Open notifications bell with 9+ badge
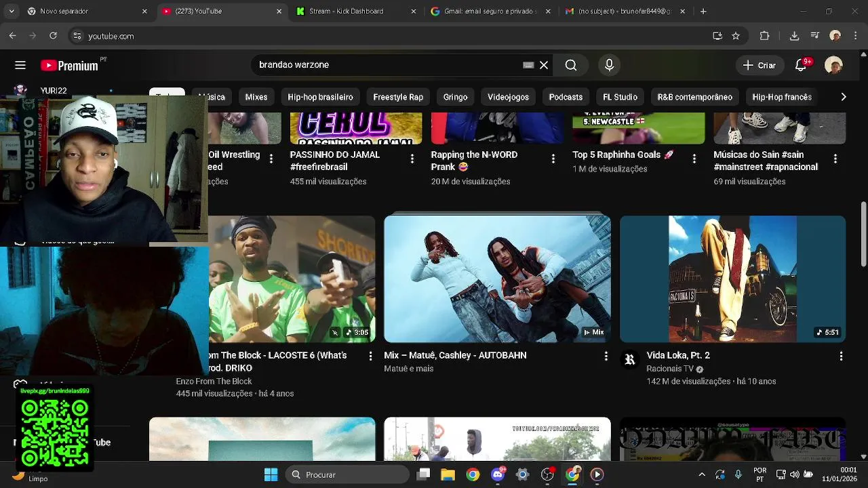The height and width of the screenshot is (488, 868). 802,65
